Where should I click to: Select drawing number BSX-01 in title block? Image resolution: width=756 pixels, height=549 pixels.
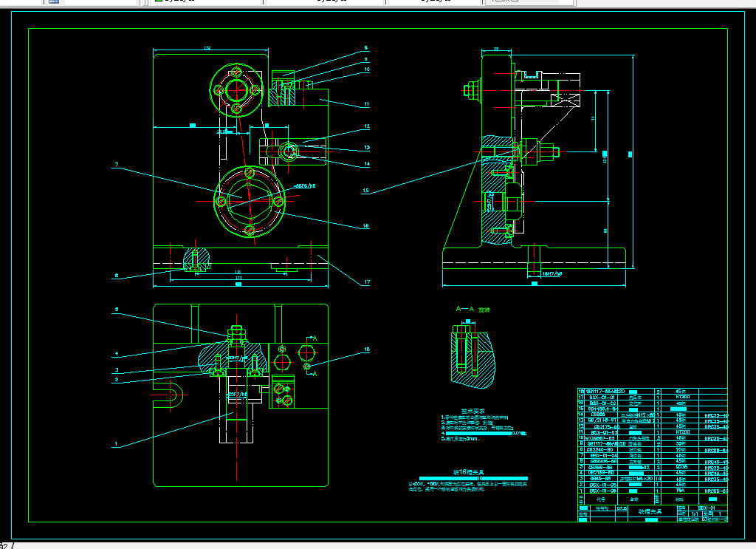pos(707,508)
